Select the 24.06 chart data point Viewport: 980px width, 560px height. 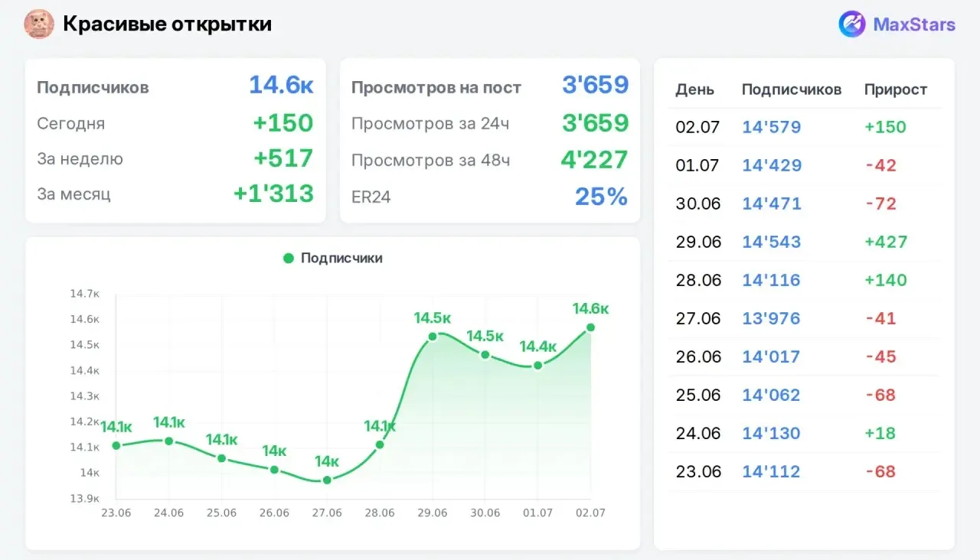(169, 441)
